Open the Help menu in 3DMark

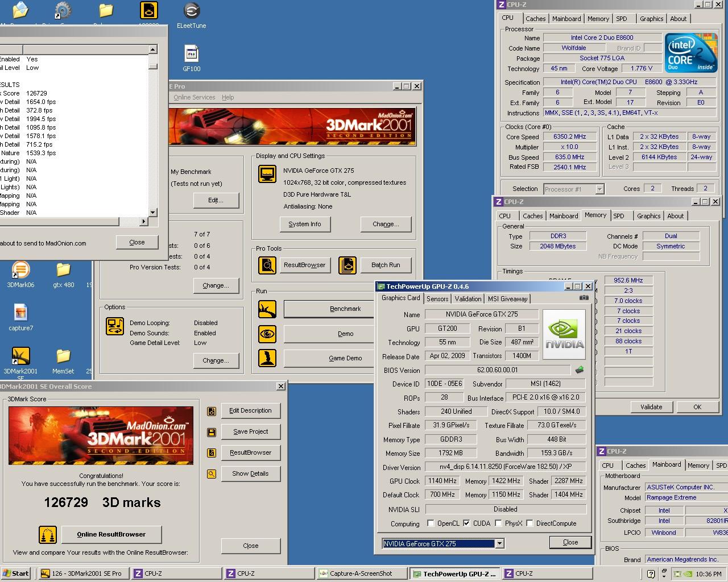pos(228,97)
